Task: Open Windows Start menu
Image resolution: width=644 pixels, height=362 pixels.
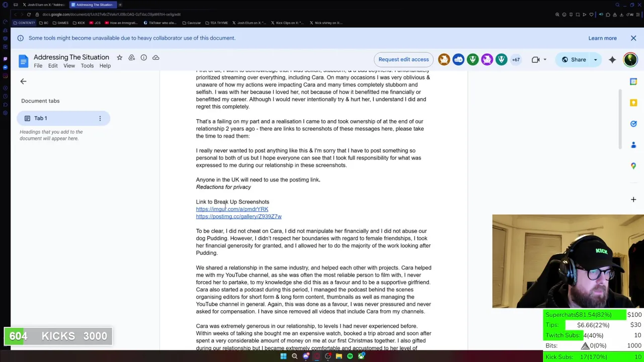Action: pos(283,356)
